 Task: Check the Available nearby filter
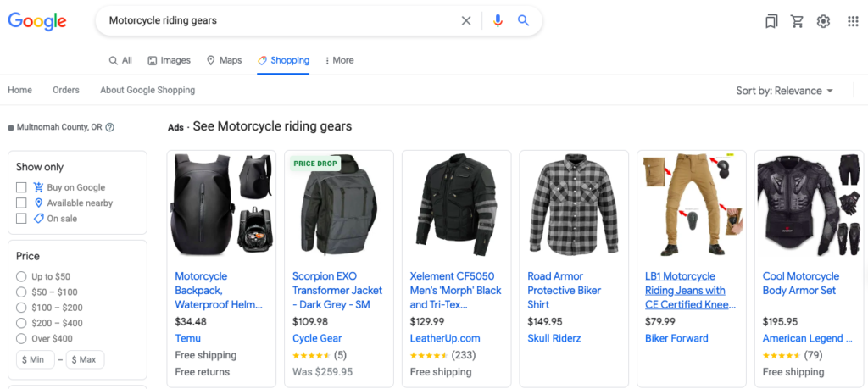(21, 203)
